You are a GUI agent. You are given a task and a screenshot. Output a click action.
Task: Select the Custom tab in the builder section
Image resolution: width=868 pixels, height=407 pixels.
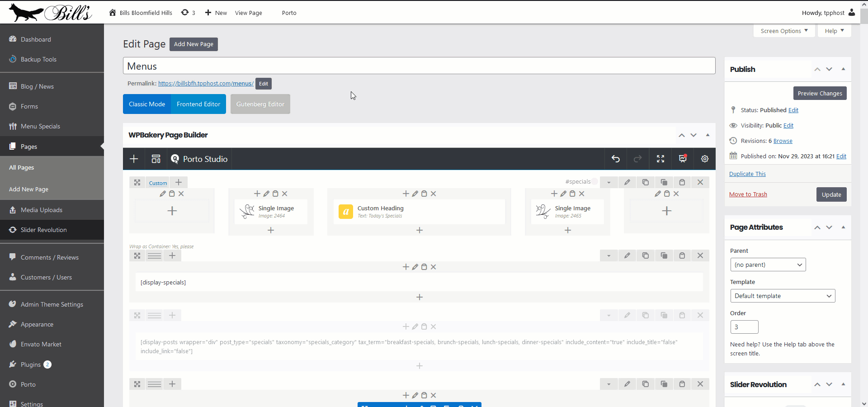(158, 183)
